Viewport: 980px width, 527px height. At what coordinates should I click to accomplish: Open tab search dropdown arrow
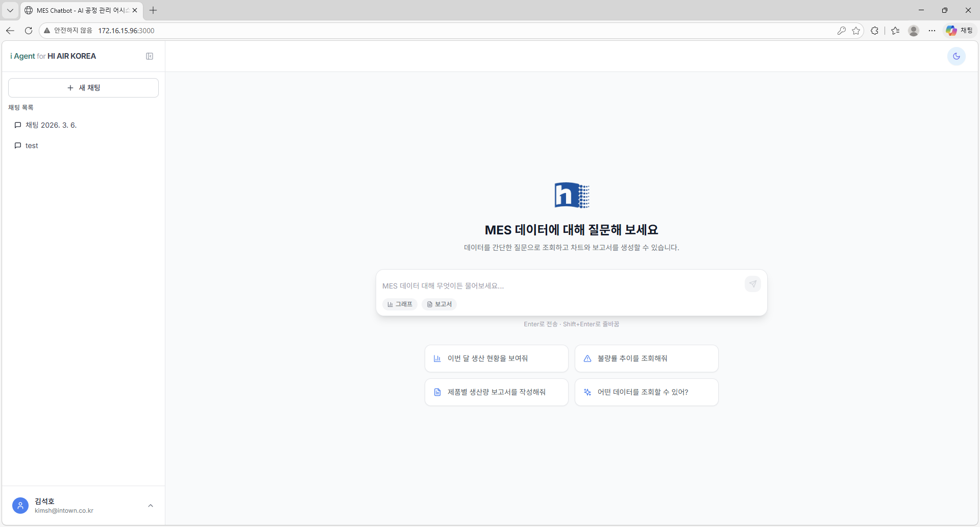(x=10, y=10)
